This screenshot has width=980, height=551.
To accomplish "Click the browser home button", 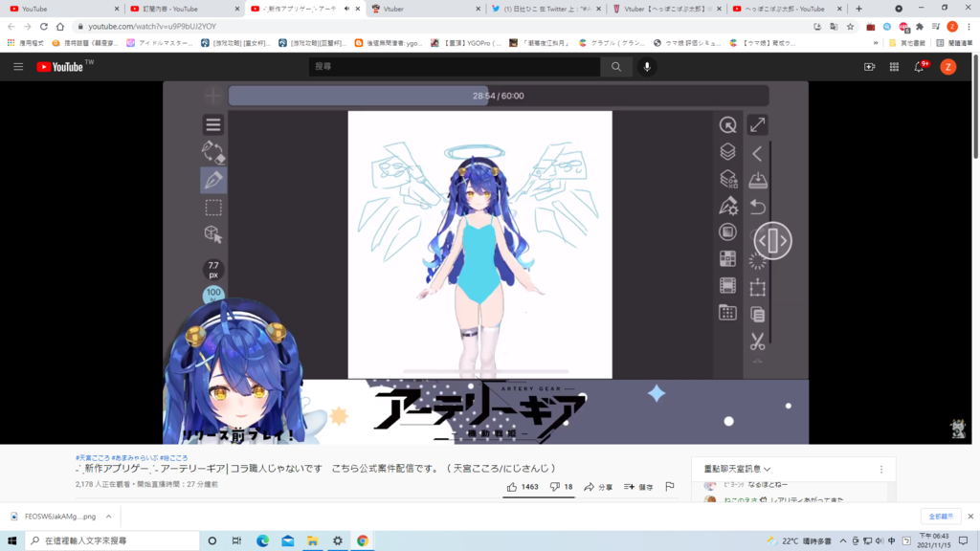I will coord(60,26).
